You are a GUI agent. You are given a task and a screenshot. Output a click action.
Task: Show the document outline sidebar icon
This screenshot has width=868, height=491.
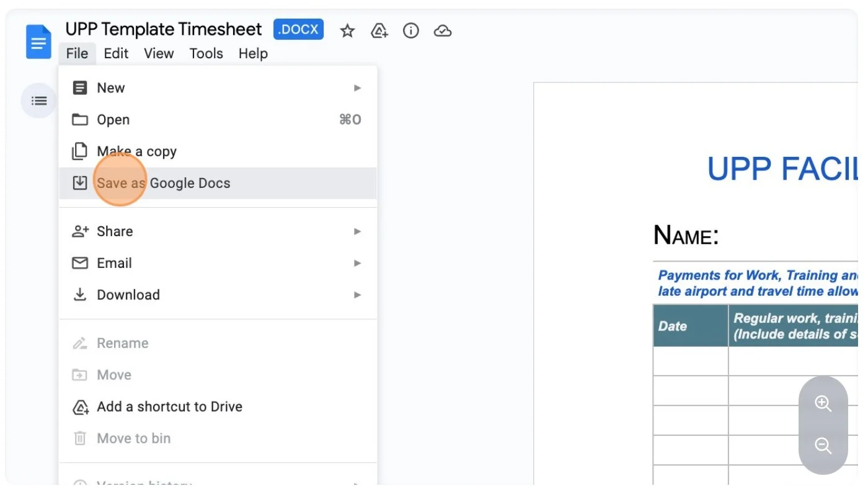coord(39,100)
